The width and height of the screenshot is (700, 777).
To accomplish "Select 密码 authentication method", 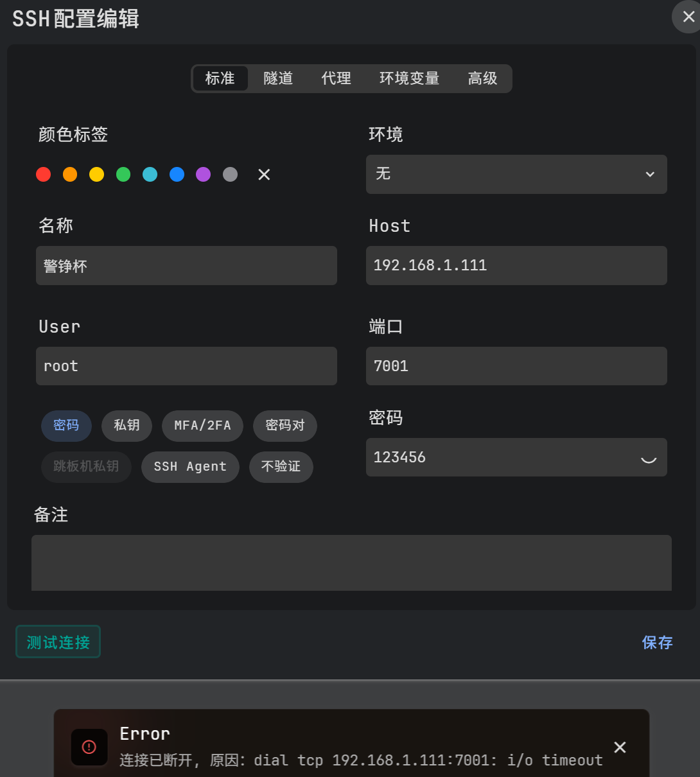I will (x=66, y=426).
